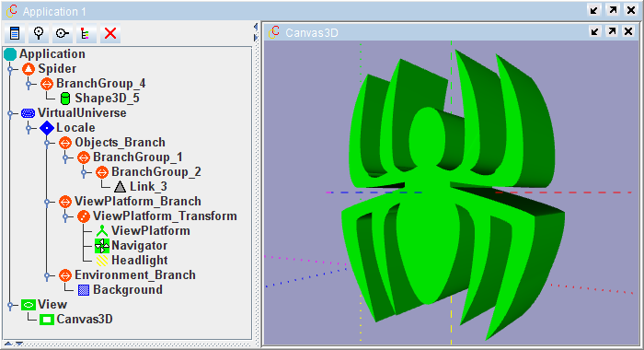The height and width of the screenshot is (350, 644).
Task: Click the green ViewPlatform figure icon
Action: tap(102, 231)
